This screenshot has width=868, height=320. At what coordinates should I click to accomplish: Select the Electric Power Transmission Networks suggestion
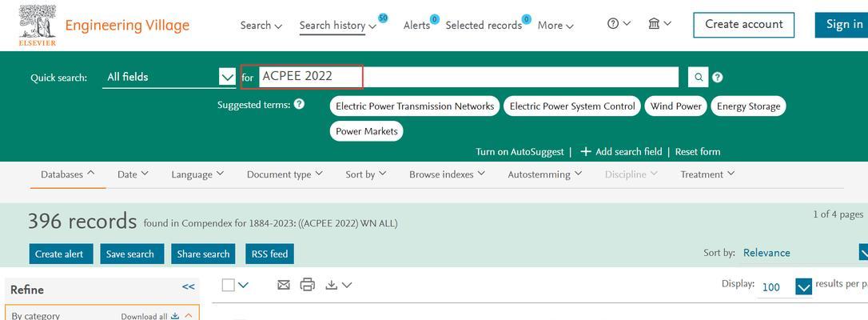pyautogui.click(x=415, y=106)
